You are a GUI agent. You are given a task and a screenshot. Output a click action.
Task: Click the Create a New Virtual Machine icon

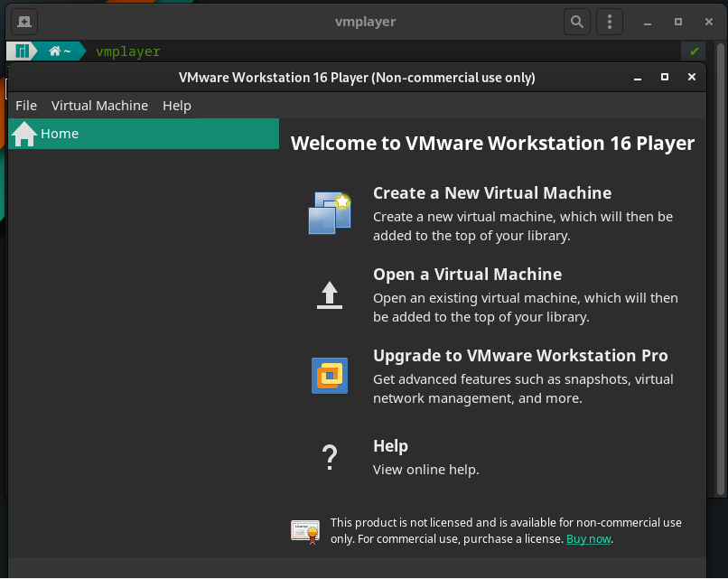(329, 213)
